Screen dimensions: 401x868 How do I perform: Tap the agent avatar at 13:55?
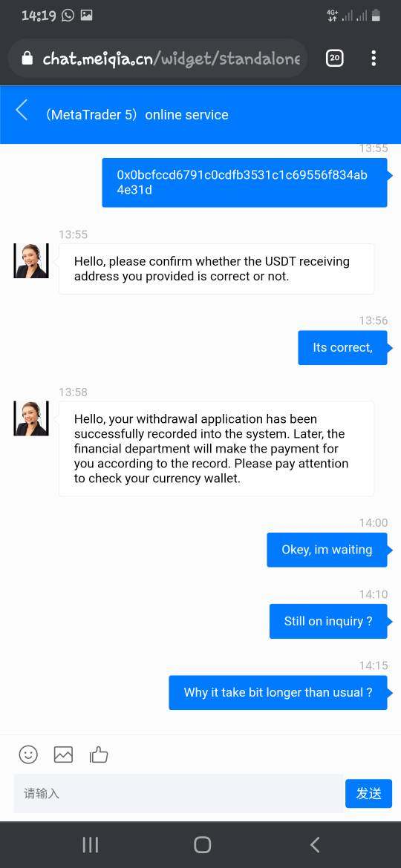pos(31,260)
